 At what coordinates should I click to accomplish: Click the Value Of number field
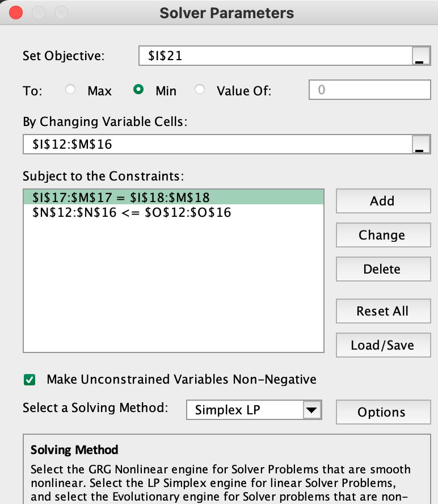tap(369, 90)
